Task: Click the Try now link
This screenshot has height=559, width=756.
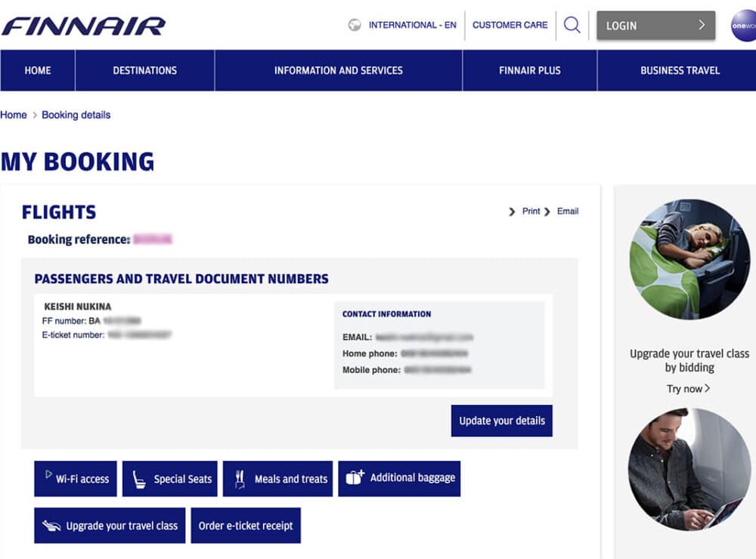Action: (x=689, y=389)
